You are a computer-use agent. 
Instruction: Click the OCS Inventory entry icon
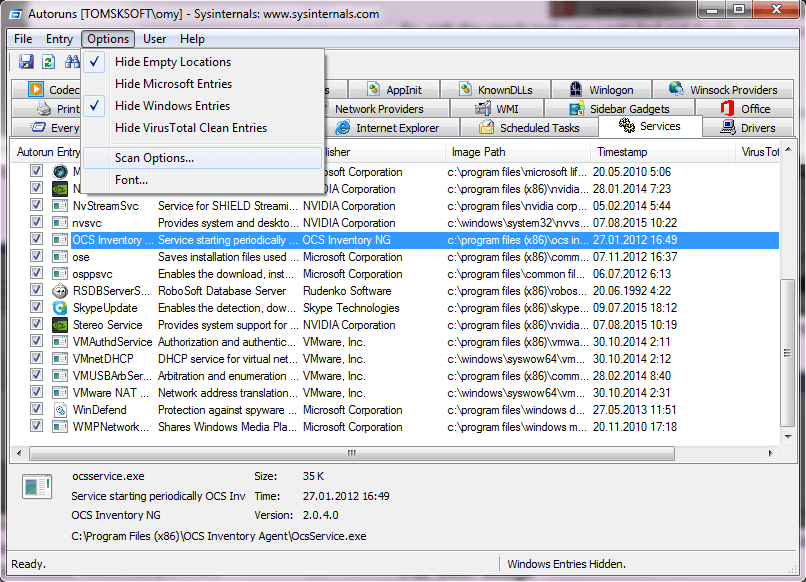60,240
